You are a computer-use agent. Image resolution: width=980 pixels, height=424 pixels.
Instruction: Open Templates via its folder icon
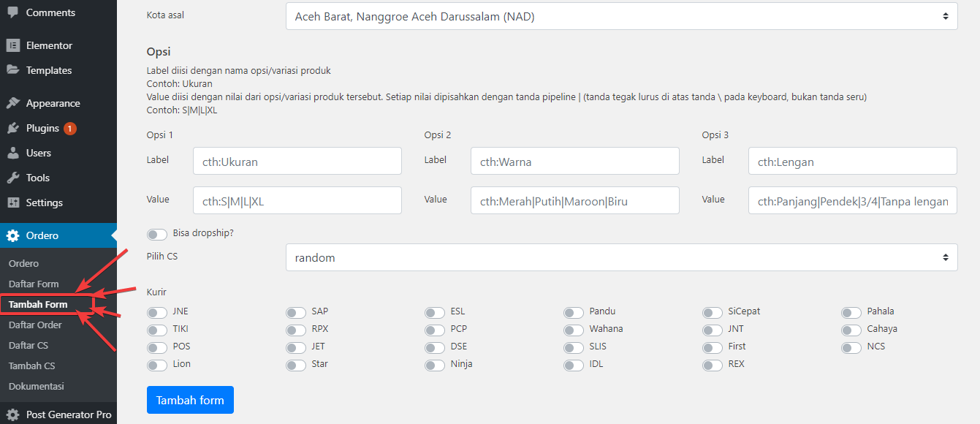tap(13, 70)
